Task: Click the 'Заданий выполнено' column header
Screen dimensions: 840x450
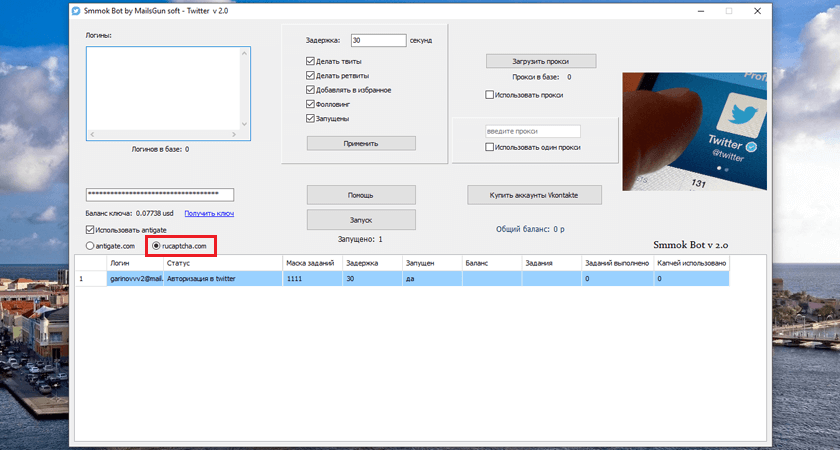Action: 617,264
